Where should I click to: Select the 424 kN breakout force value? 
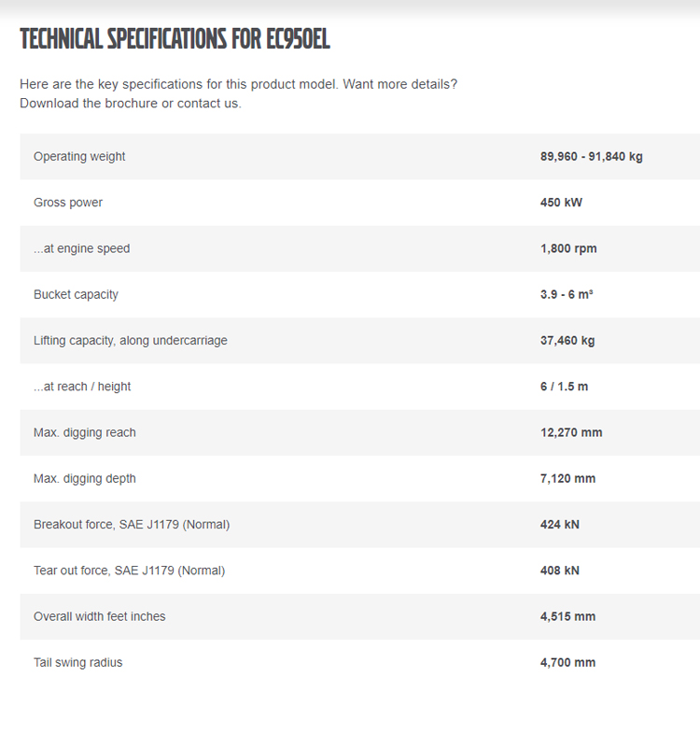560,525
